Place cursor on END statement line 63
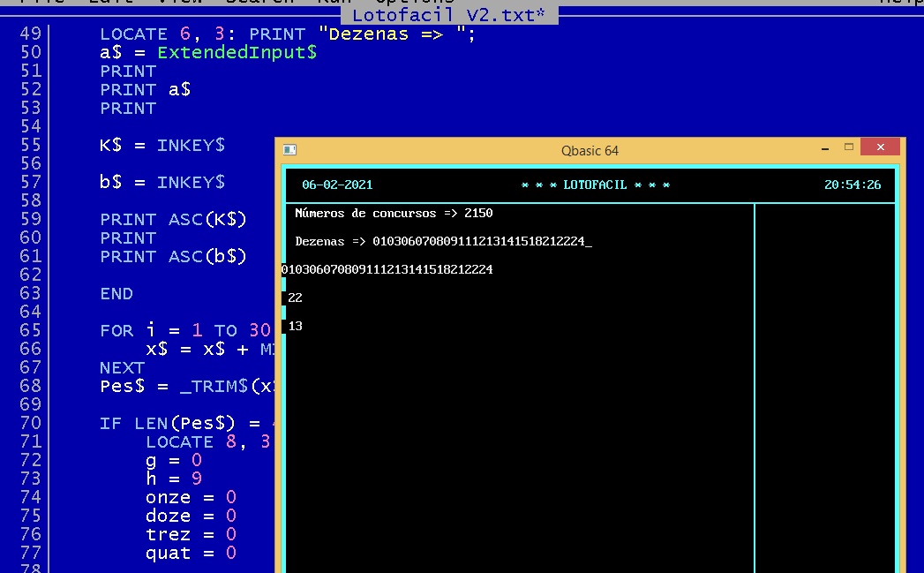 [116, 294]
